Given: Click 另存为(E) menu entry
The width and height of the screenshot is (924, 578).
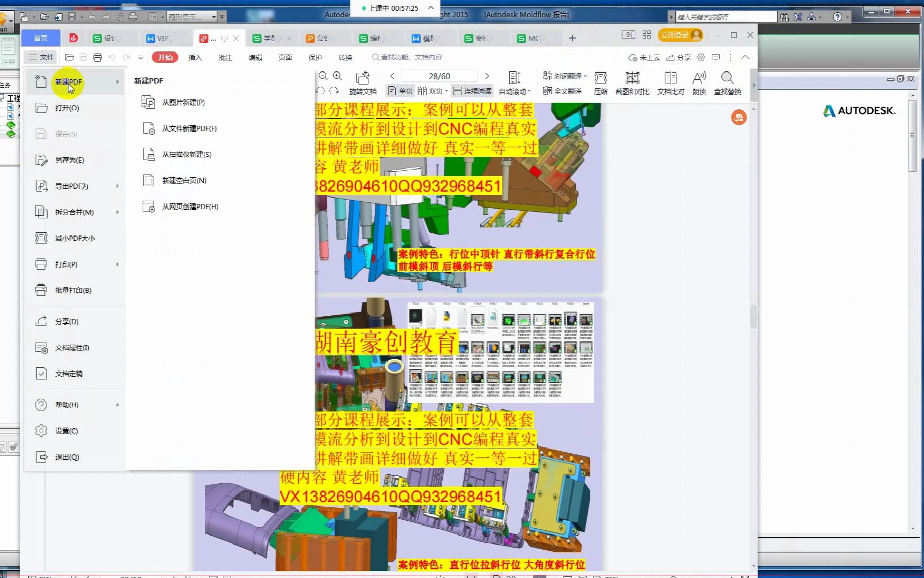Looking at the screenshot, I should tap(75, 160).
